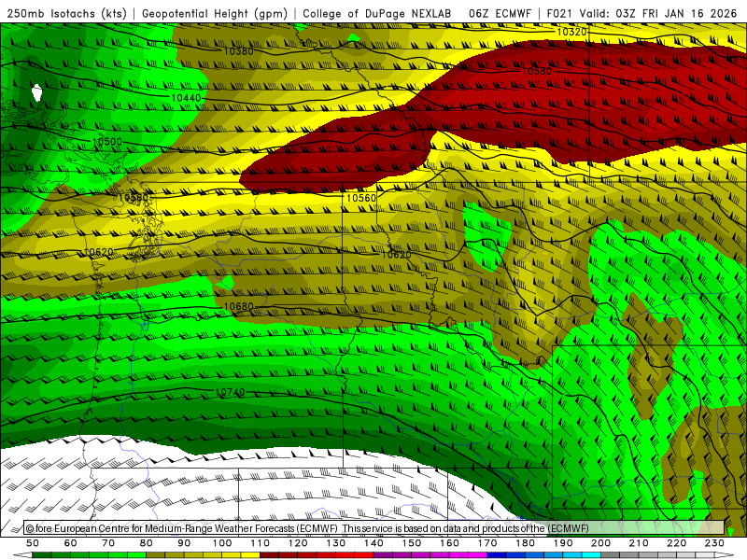
Task: Click the magenta swatch in the legend bar
Action: click(477, 555)
